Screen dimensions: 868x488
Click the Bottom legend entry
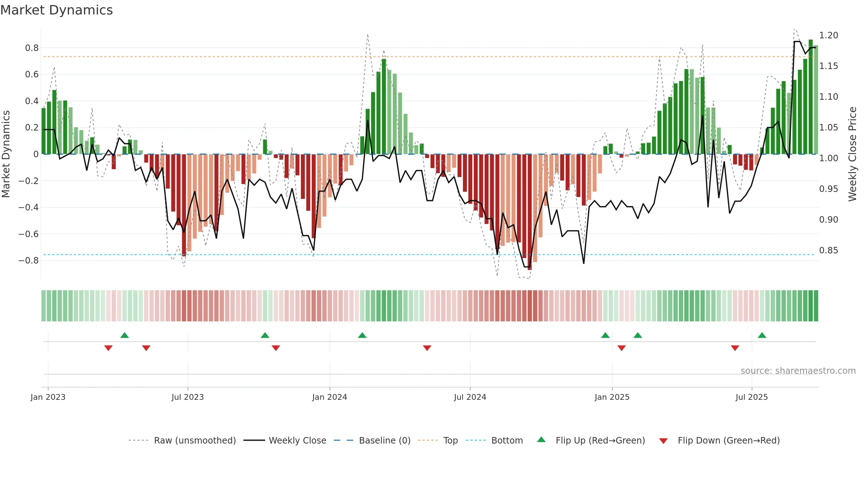coord(494,440)
